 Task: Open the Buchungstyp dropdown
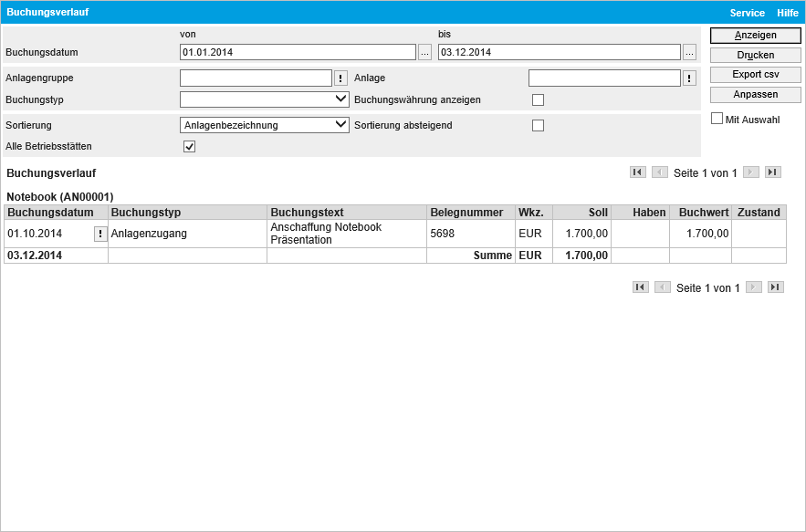[x=265, y=99]
